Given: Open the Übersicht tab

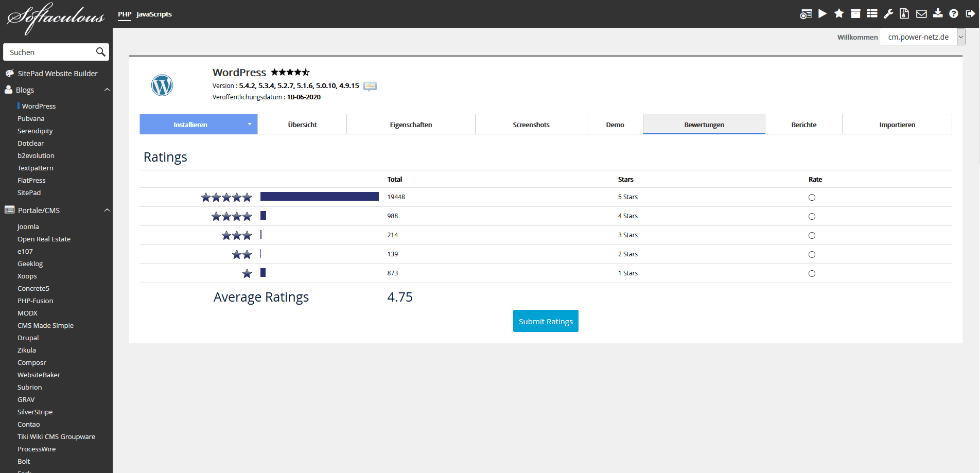Looking at the screenshot, I should point(302,125).
